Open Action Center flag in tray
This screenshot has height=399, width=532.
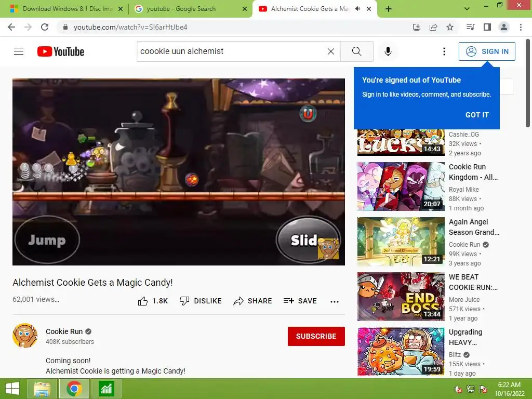(x=483, y=389)
